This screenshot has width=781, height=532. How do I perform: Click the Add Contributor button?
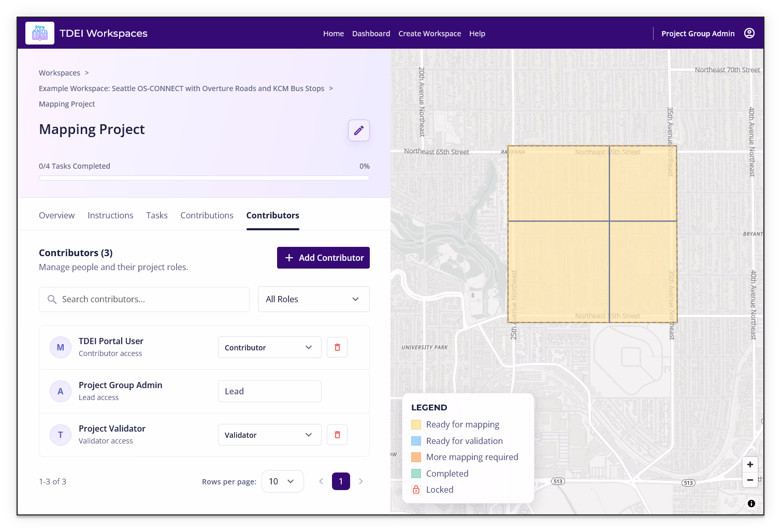click(x=323, y=258)
